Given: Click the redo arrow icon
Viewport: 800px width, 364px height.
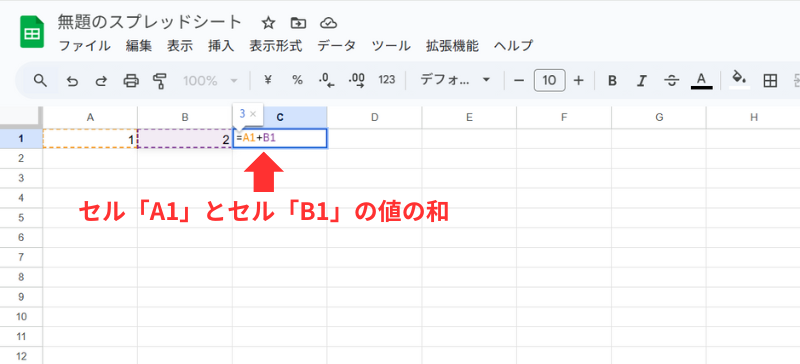Looking at the screenshot, I should tap(102, 81).
